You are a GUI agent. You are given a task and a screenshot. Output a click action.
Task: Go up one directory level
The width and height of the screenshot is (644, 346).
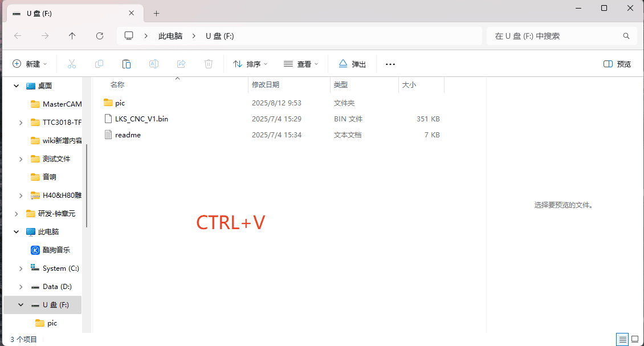click(x=72, y=36)
